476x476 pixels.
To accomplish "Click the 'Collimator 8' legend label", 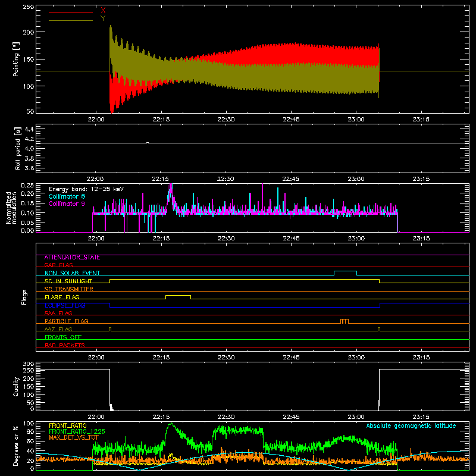I will [67, 196].
